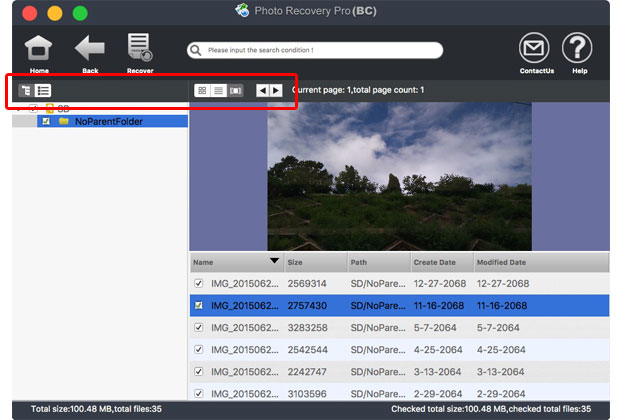
Task: Click the landscape photo preview
Action: pos(399,176)
